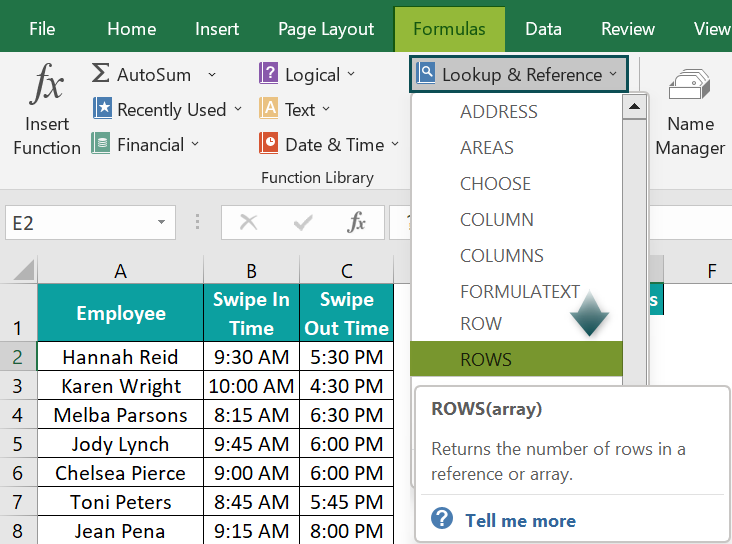Screen dimensions: 732x544
Task: Select row 2 header
Action: click(18, 357)
